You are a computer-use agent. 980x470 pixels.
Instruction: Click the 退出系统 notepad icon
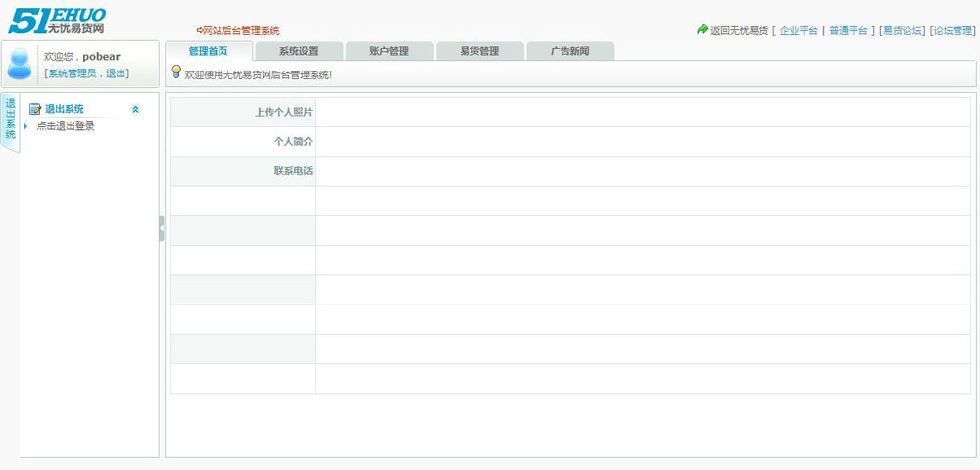pos(35,109)
